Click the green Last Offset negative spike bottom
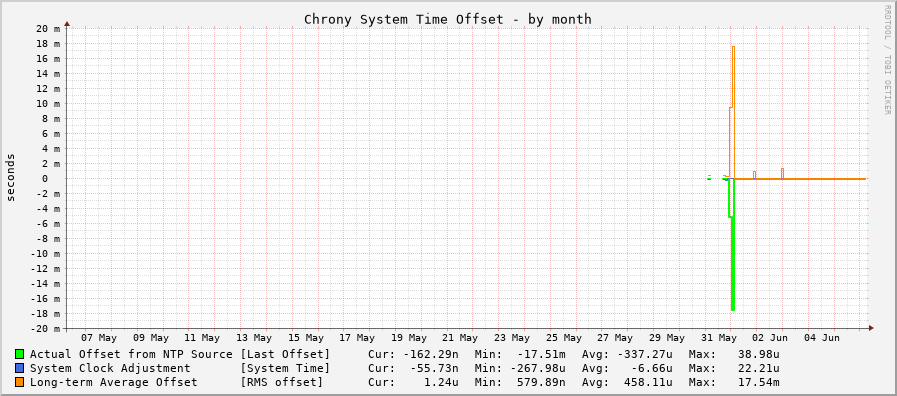 (733, 309)
